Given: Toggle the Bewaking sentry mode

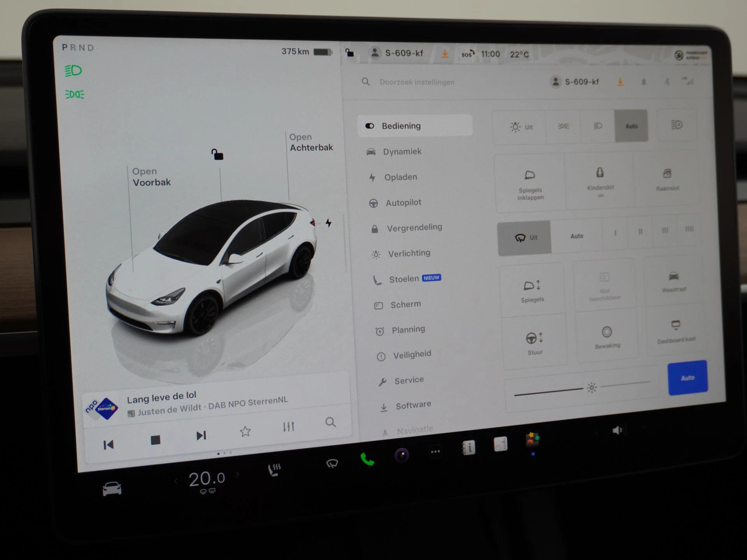Looking at the screenshot, I should [607, 337].
